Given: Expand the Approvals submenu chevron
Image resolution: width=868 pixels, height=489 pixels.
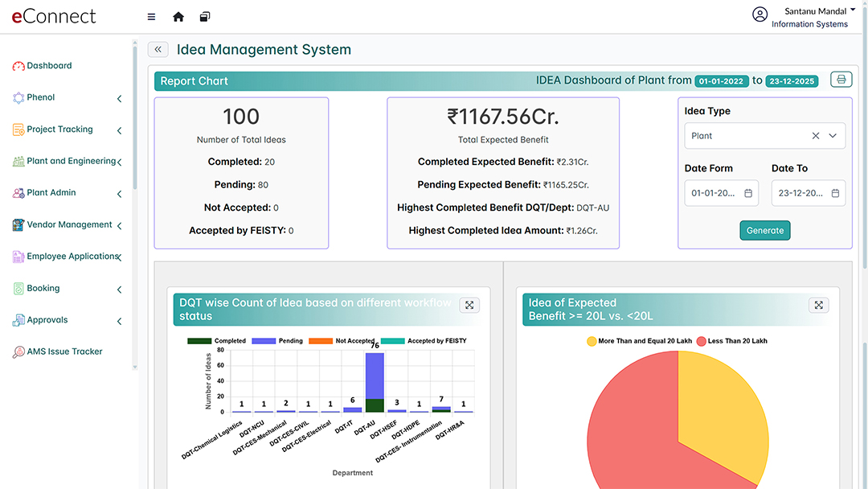Looking at the screenshot, I should pos(120,321).
